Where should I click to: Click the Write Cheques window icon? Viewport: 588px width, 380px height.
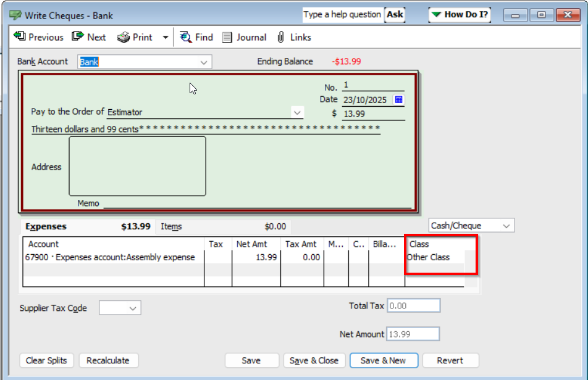tap(15, 15)
